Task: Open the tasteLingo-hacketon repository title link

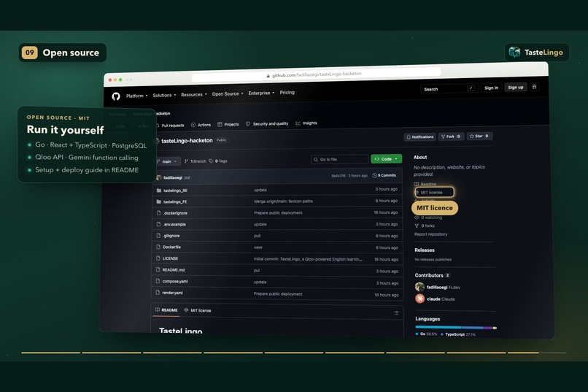Action: pyautogui.click(x=187, y=141)
